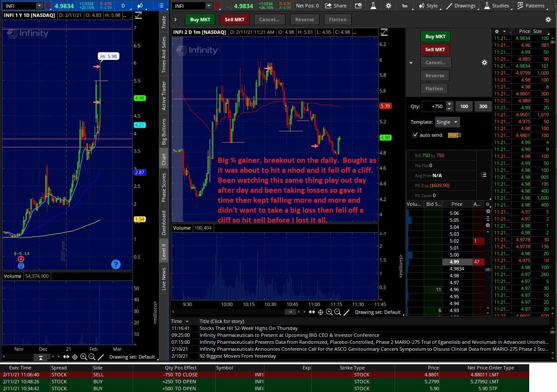This screenshot has height=392, width=557.
Task: Click the Share icon in the top bar
Action: pos(336,6)
